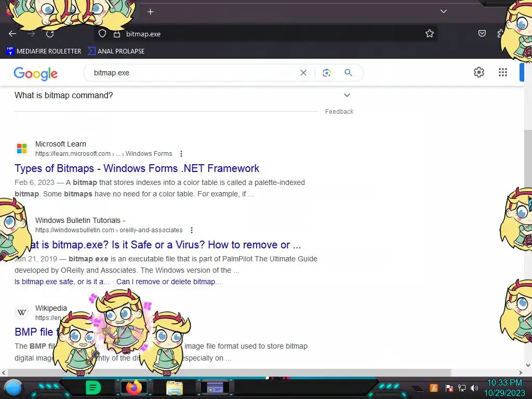Go to Google home via the logo
532x399 pixels.
pos(36,73)
